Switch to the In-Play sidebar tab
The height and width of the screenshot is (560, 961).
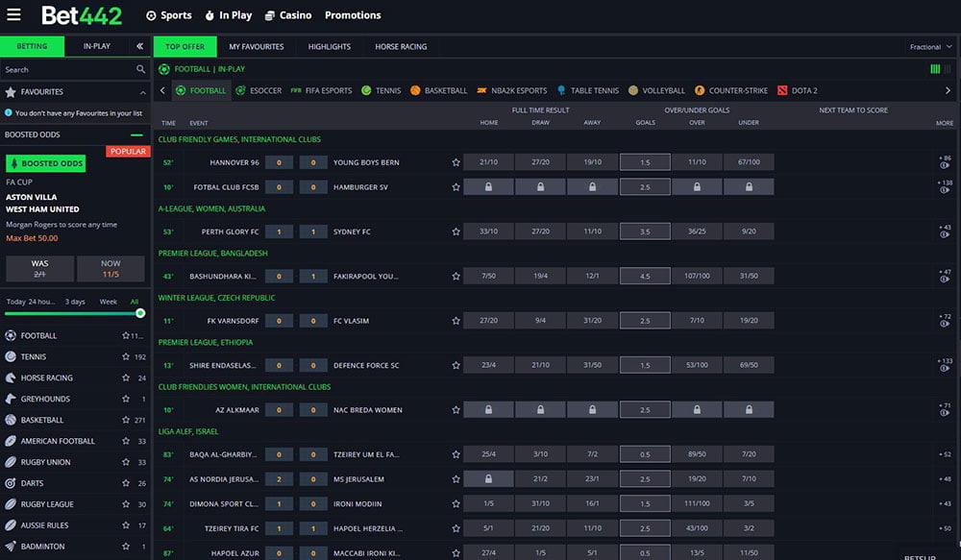97,46
